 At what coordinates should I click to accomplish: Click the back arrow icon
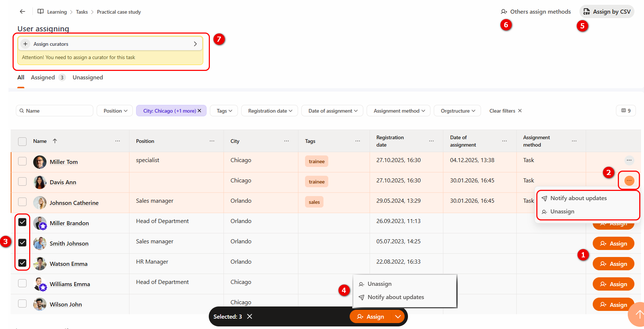(22, 11)
